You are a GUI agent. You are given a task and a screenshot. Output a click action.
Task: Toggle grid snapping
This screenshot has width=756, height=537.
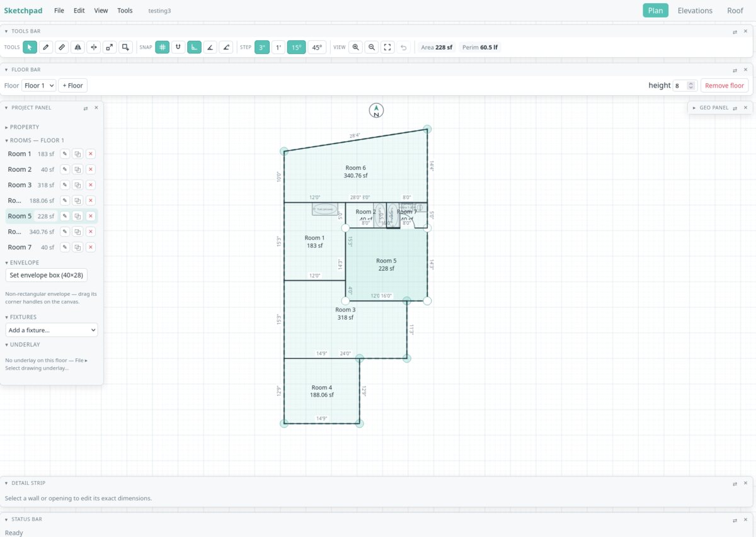click(163, 47)
